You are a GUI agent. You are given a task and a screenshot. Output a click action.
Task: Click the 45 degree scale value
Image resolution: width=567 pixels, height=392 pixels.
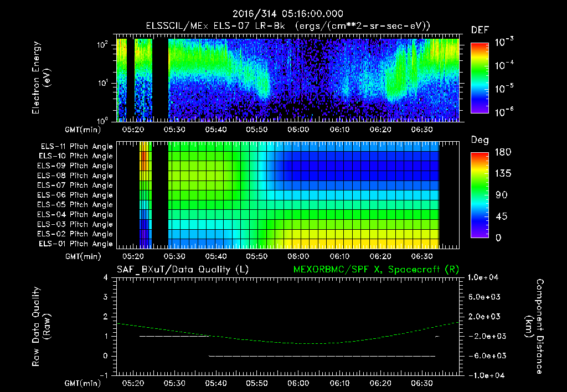pos(502,216)
